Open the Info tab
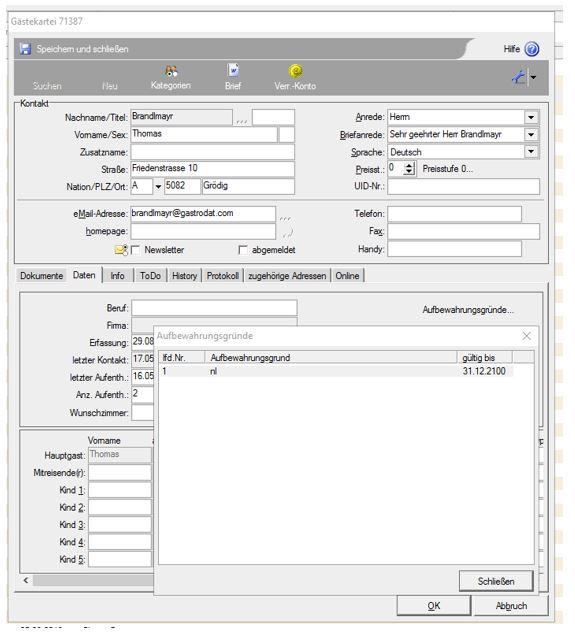This screenshot has width=575, height=638. (117, 275)
